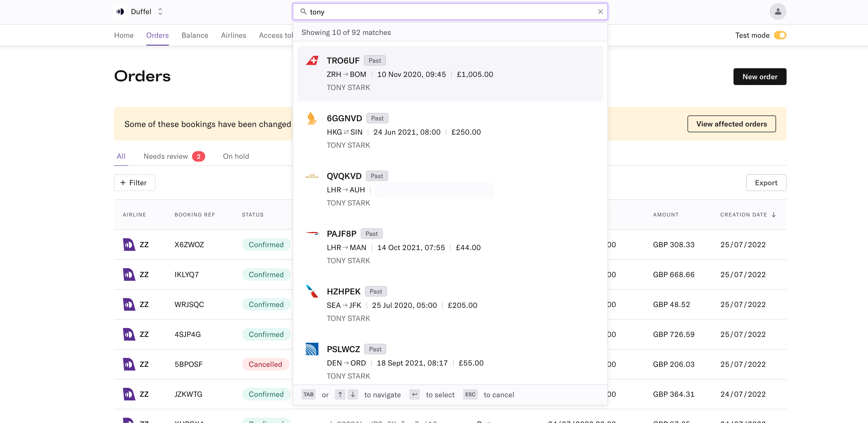Select search result 6GGNVD

[x=450, y=131]
